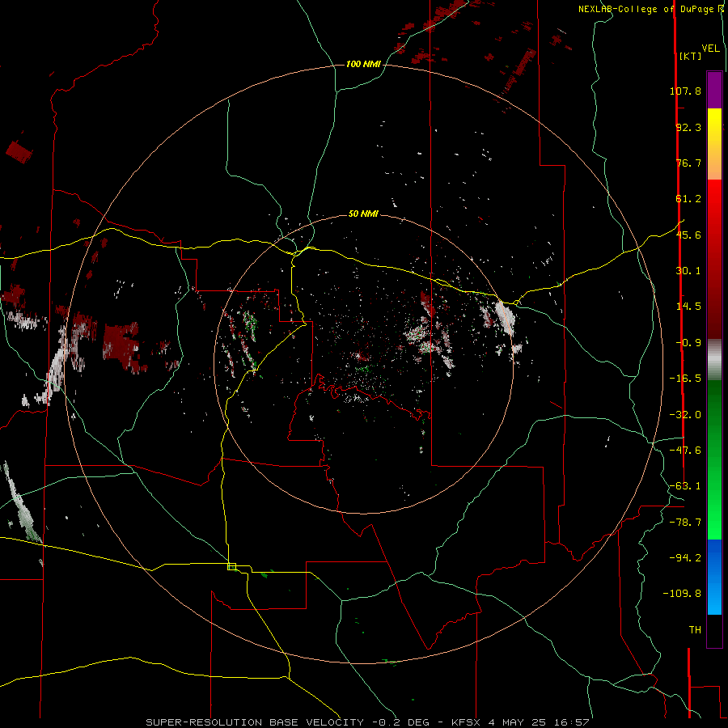Click the TH label under the scale
The height and width of the screenshot is (728, 728).
pos(695,630)
